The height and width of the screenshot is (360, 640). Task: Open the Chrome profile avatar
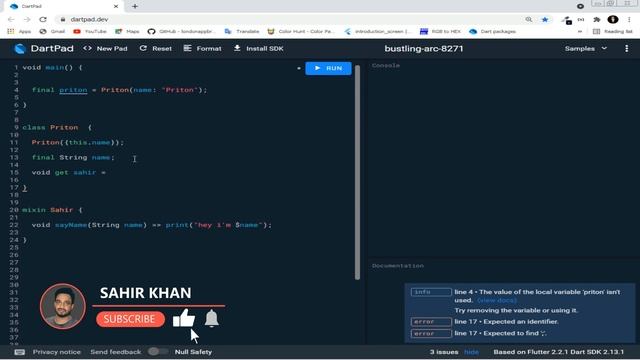(x=613, y=20)
